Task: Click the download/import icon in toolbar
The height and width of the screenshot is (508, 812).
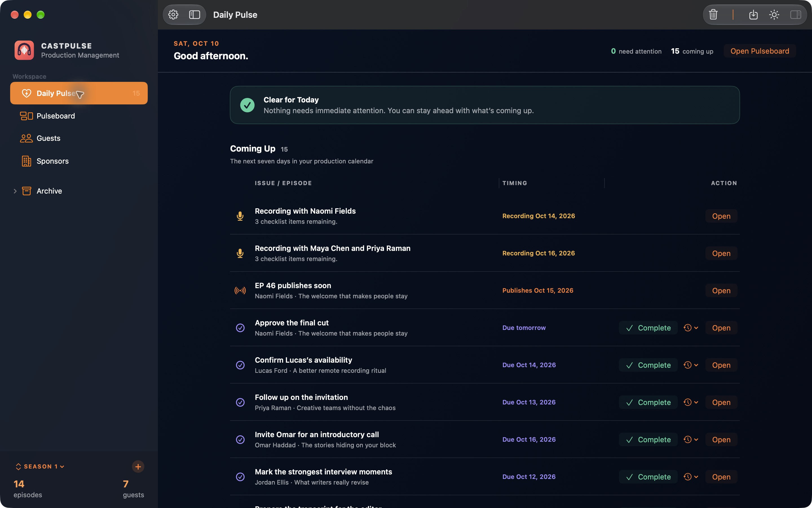Action: point(753,15)
